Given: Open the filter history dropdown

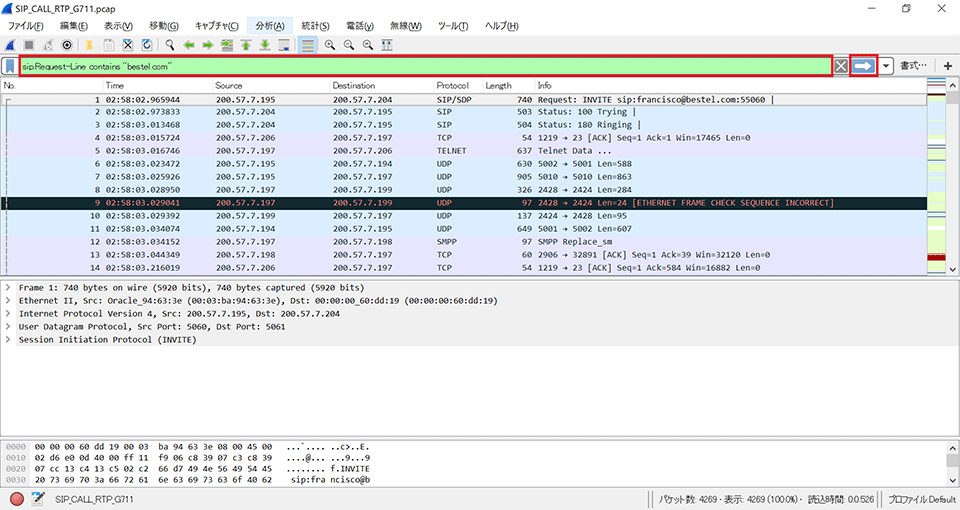Looking at the screenshot, I should click(887, 66).
